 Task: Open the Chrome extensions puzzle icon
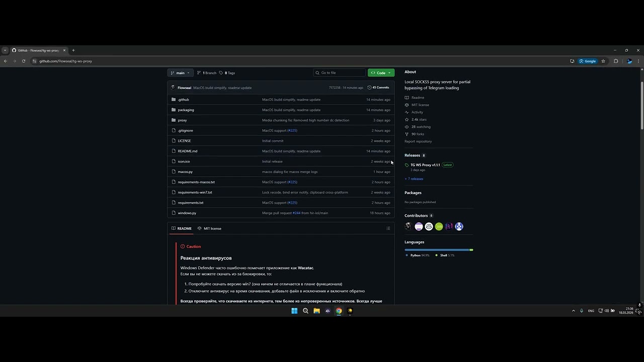pos(616,61)
